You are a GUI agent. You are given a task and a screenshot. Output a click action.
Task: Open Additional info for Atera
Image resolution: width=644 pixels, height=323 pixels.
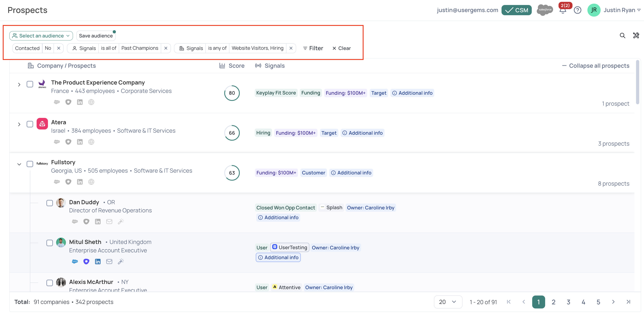click(362, 133)
